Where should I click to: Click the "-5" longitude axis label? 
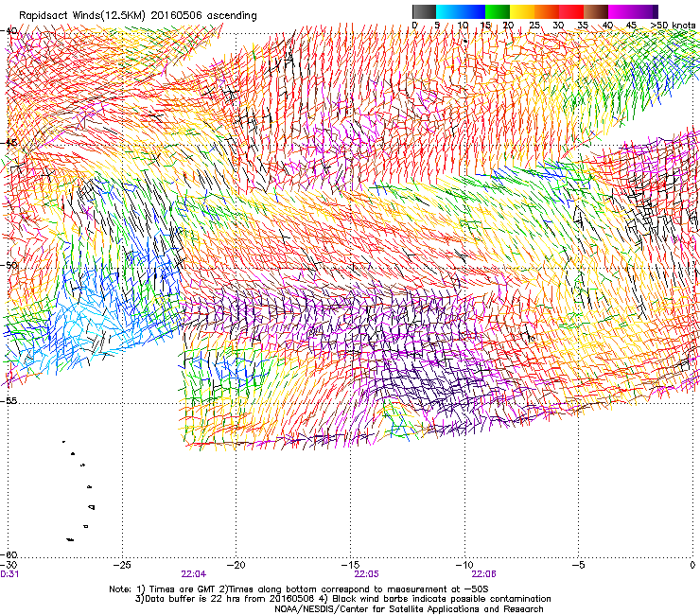point(578,565)
